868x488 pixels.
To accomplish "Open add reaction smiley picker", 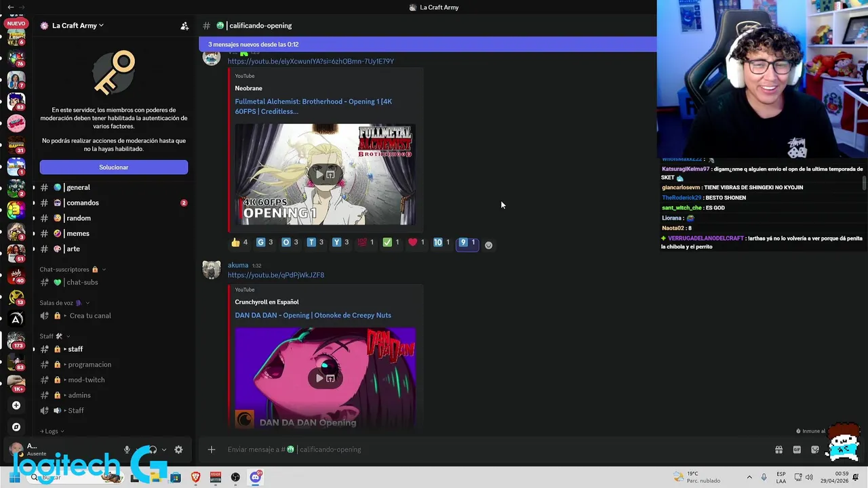I will 488,245.
